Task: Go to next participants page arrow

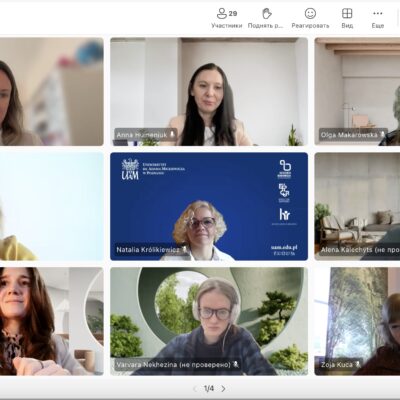Action: coord(223,389)
